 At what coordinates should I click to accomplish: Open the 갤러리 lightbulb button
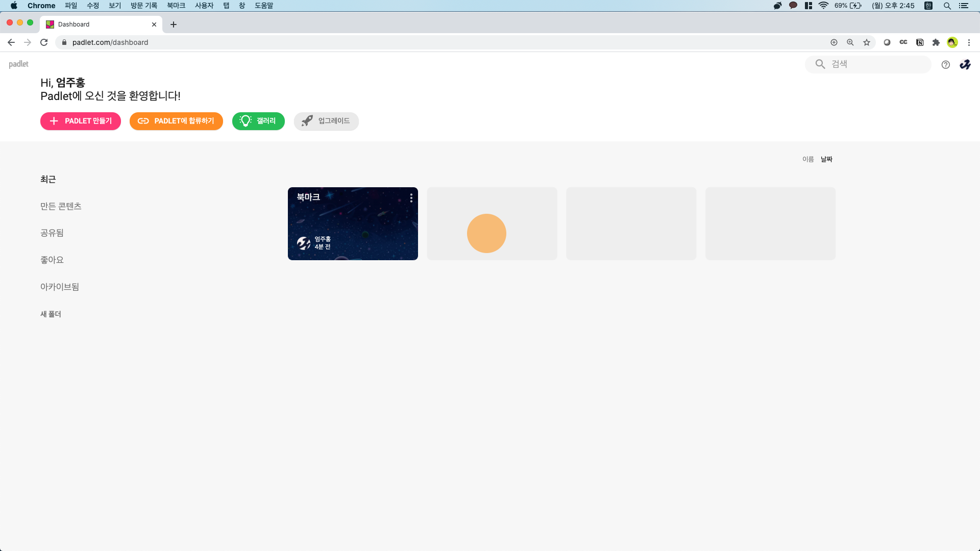(258, 121)
